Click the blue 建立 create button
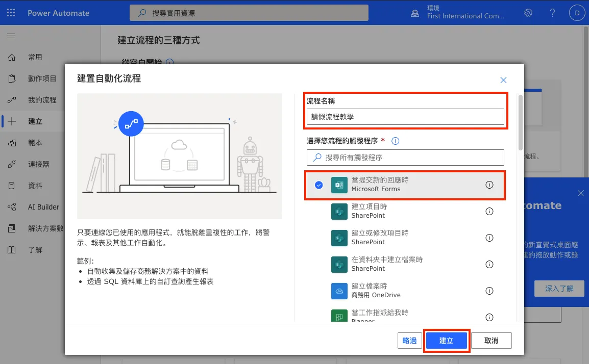589x364 pixels. tap(446, 341)
